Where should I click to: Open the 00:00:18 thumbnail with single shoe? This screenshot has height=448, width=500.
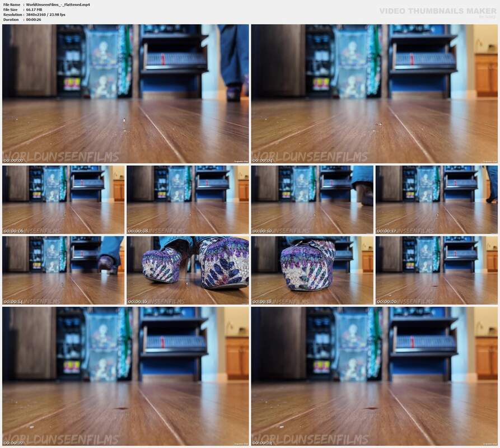coord(312,270)
